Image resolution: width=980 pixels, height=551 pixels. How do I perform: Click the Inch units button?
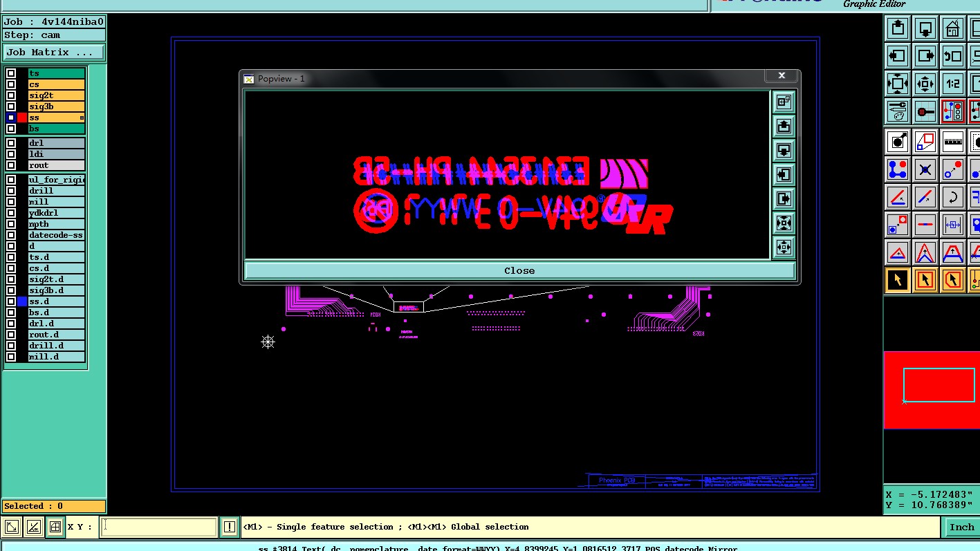coord(961,527)
